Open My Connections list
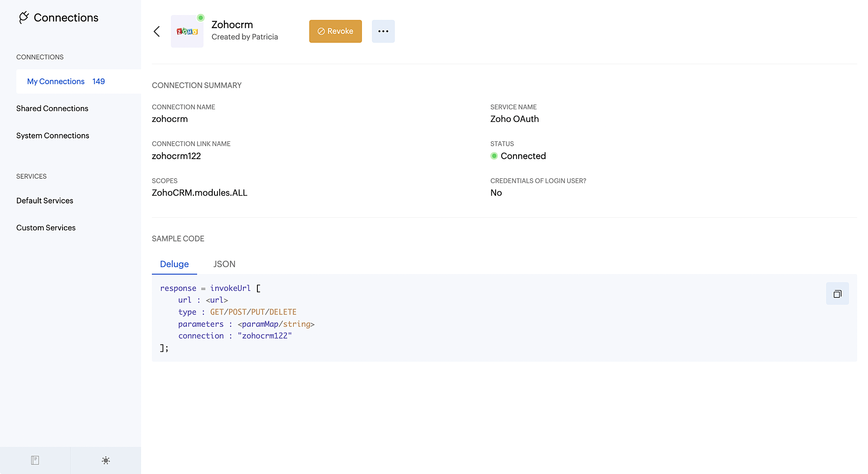This screenshot has height=474, width=868. 56,82
